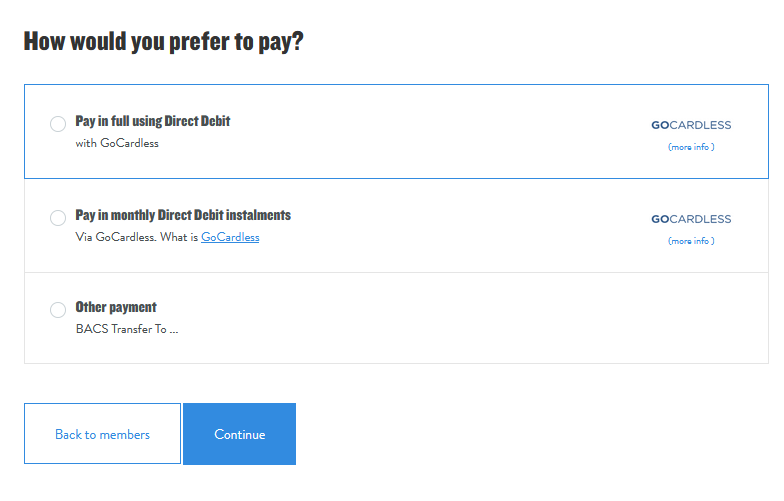Image resolution: width=784 pixels, height=501 pixels.
Task: Click the 'How would you prefer to pay?' heading
Action: pyautogui.click(x=163, y=42)
